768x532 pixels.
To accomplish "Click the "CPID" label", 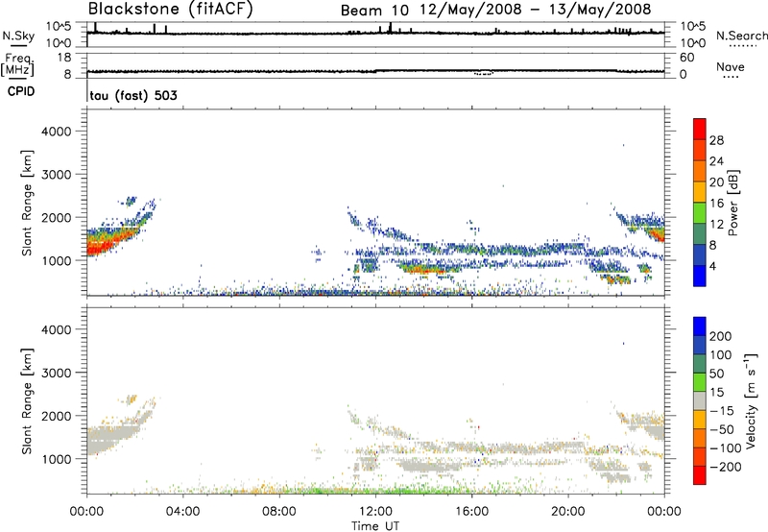I will click(21, 91).
